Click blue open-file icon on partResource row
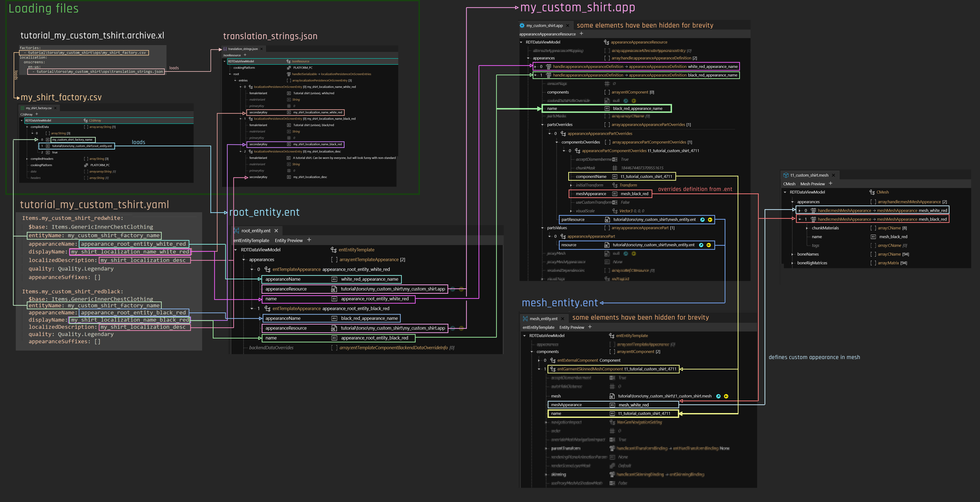 [702, 220]
